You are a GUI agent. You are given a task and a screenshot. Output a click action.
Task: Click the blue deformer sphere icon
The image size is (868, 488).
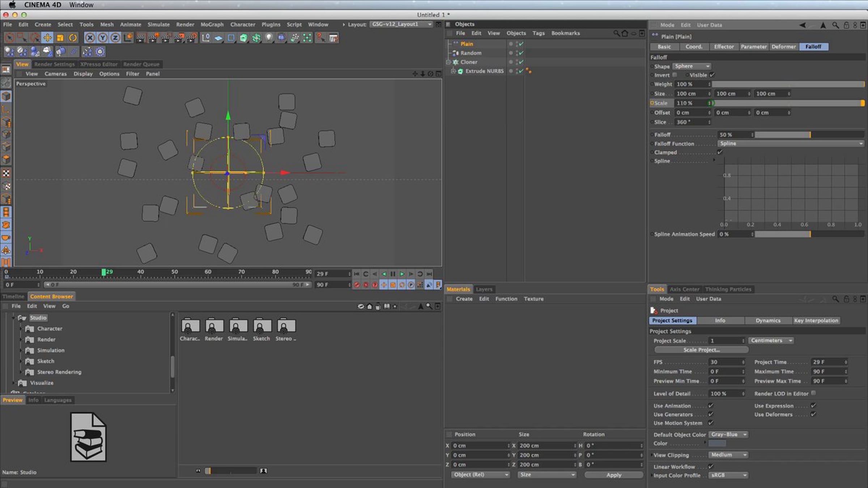pyautogui.click(x=281, y=38)
